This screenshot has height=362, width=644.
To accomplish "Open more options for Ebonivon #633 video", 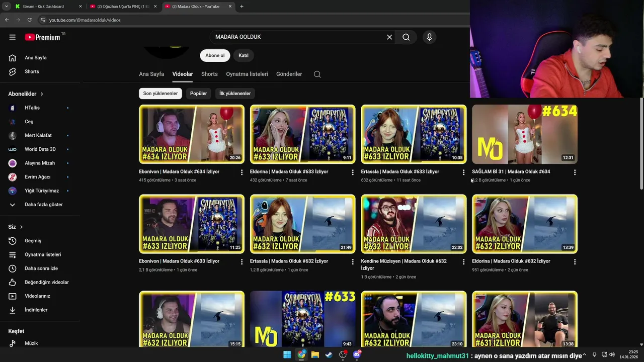I will 242,262.
